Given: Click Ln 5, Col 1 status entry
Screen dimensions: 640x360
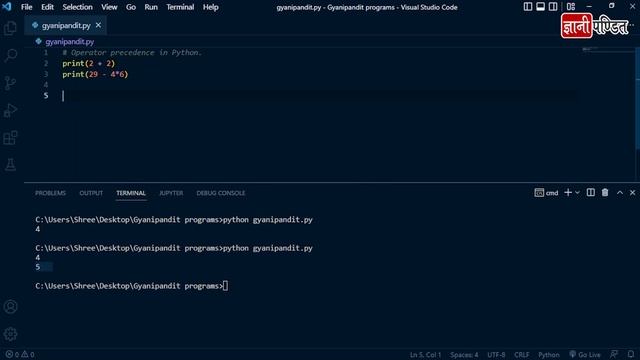Looking at the screenshot, I should pyautogui.click(x=425, y=355).
